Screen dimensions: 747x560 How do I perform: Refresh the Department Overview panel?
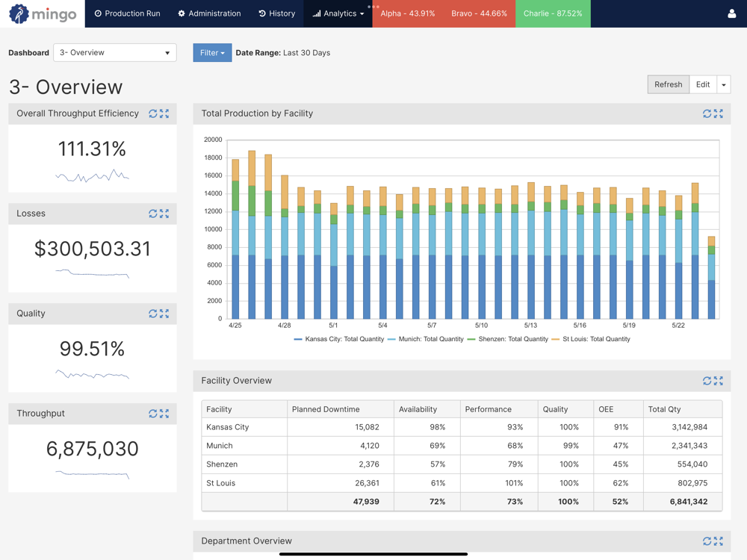pos(707,541)
